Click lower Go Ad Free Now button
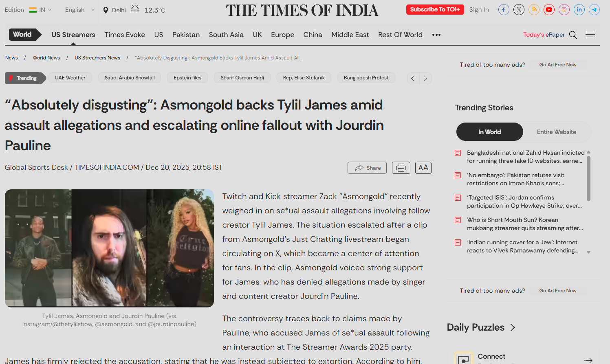This screenshot has height=364, width=610. coord(558,291)
